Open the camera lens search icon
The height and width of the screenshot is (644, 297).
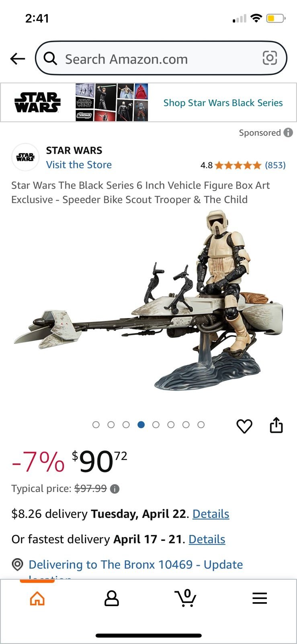(x=270, y=58)
